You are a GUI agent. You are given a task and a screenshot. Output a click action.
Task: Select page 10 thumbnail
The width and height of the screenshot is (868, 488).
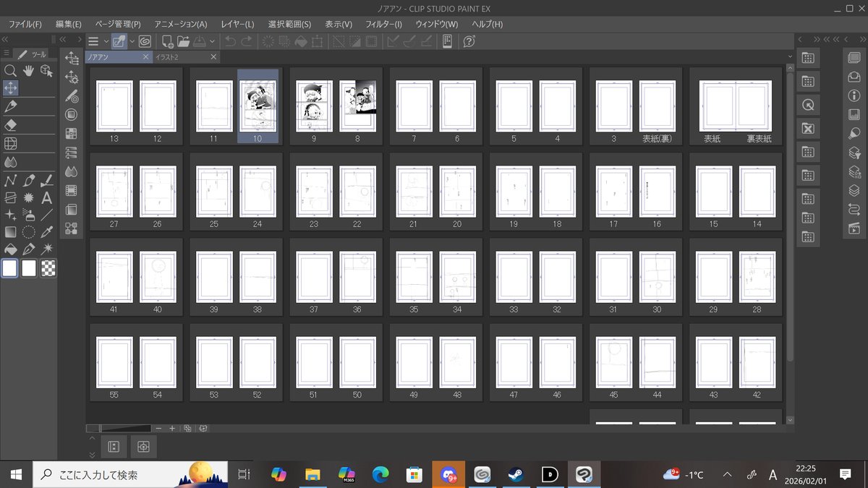(258, 107)
